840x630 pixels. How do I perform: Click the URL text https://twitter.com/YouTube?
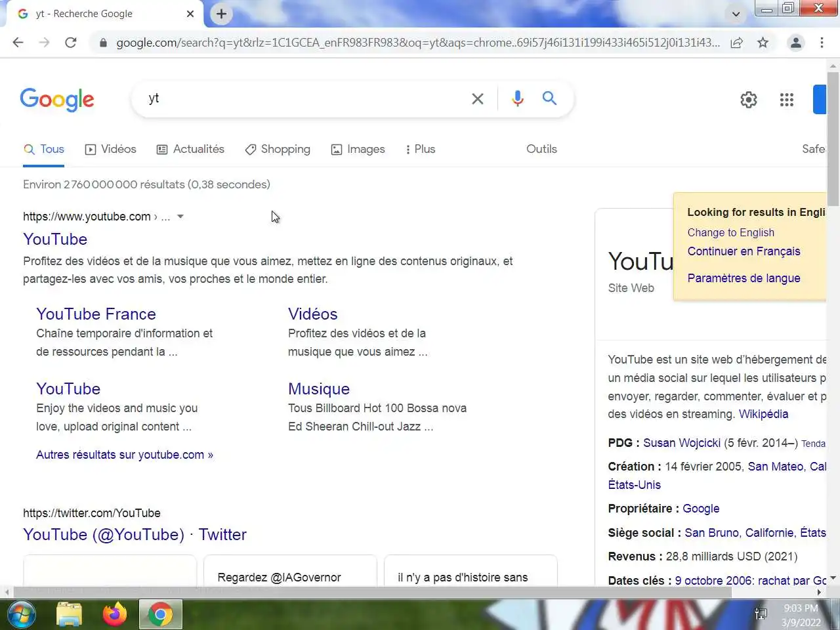(x=92, y=513)
